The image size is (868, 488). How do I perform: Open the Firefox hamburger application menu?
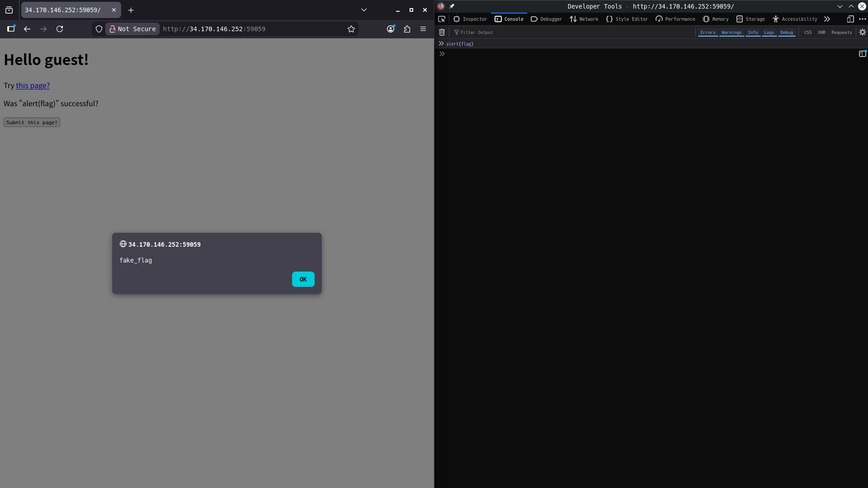[423, 29]
